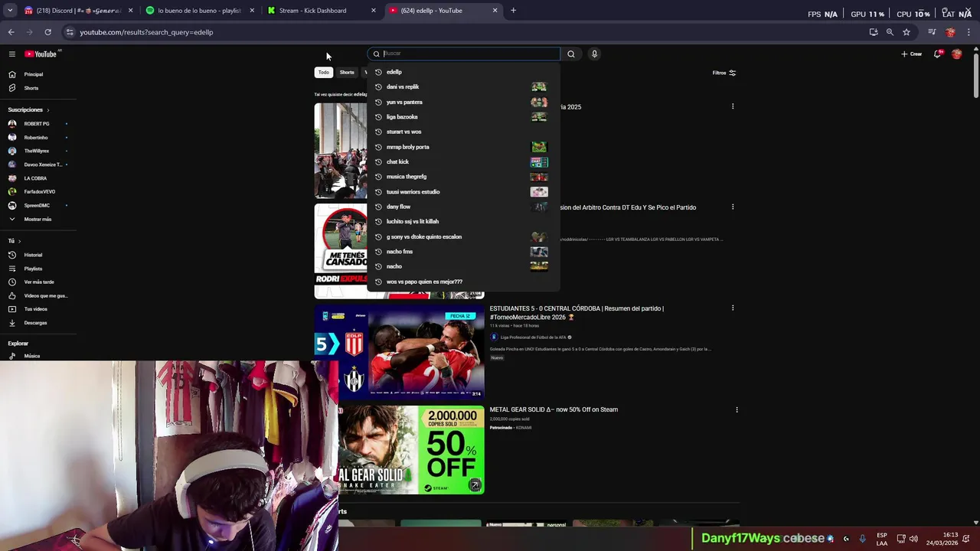The width and height of the screenshot is (980, 551).
Task: Open Ver más tarde list
Action: 37,282
